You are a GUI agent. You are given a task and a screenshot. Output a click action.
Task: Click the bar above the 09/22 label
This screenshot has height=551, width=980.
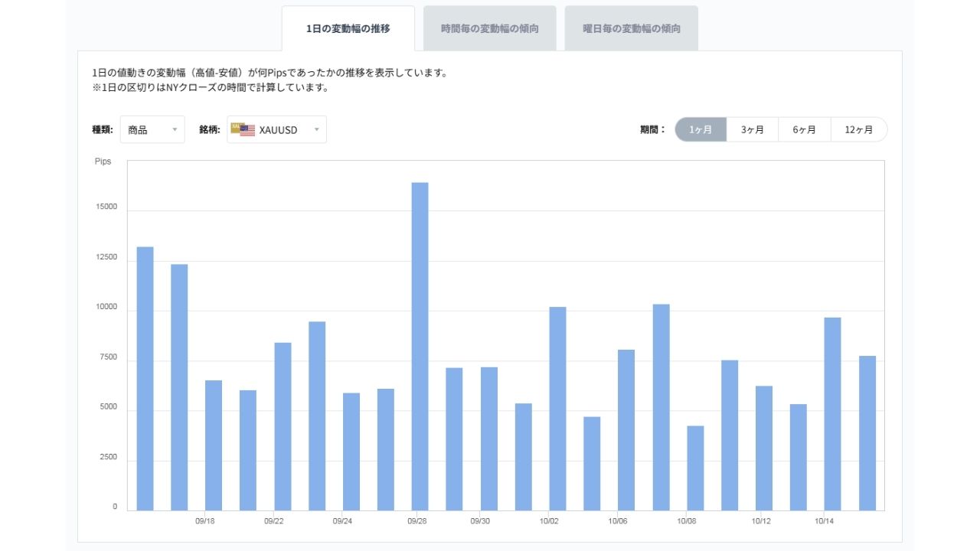pos(283,426)
